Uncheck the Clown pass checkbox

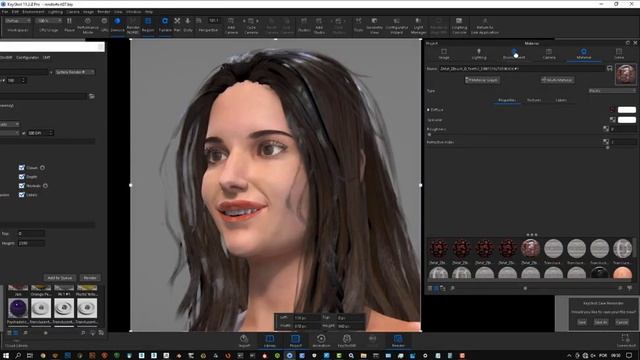(x=22, y=167)
